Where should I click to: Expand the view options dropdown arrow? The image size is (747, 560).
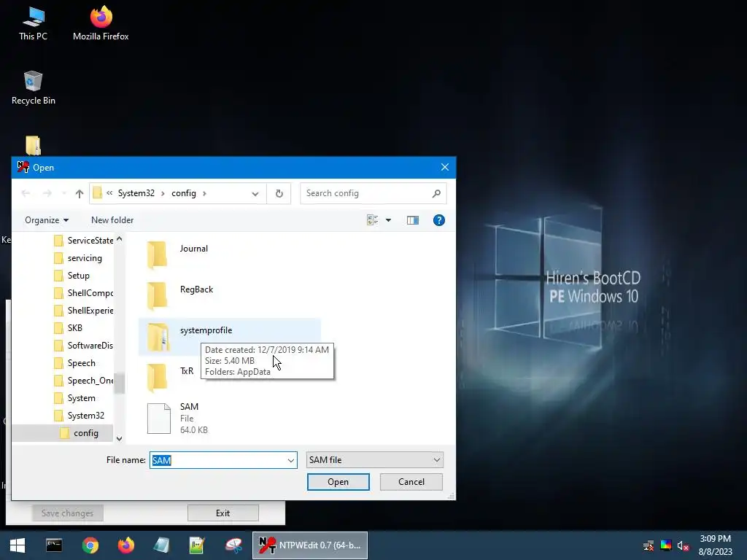[388, 220]
